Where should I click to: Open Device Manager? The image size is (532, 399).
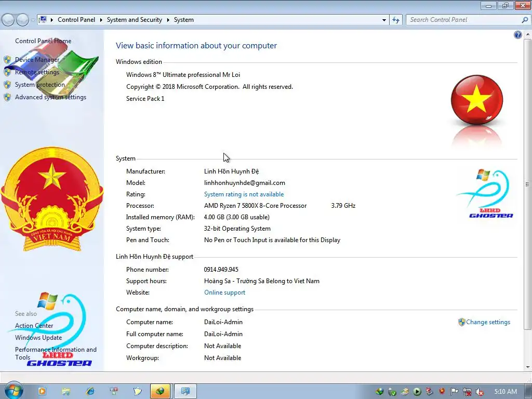tap(37, 60)
